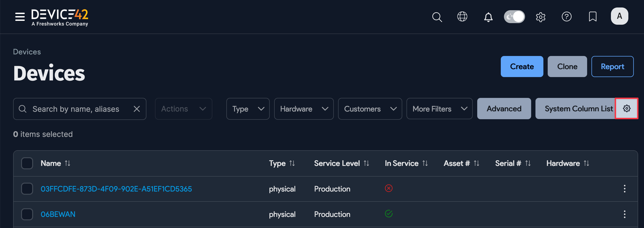Open global search with the magnifying glass icon
This screenshot has height=228, width=644.
[437, 17]
